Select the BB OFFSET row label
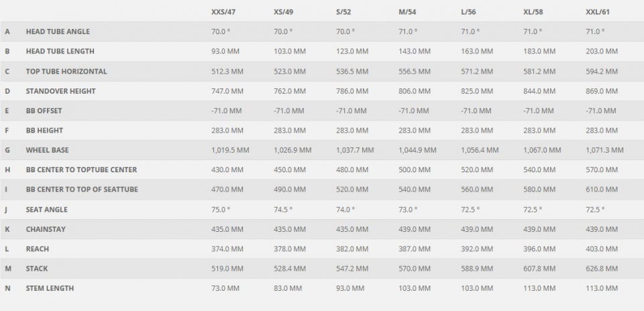This screenshot has width=644, height=311. (x=44, y=111)
